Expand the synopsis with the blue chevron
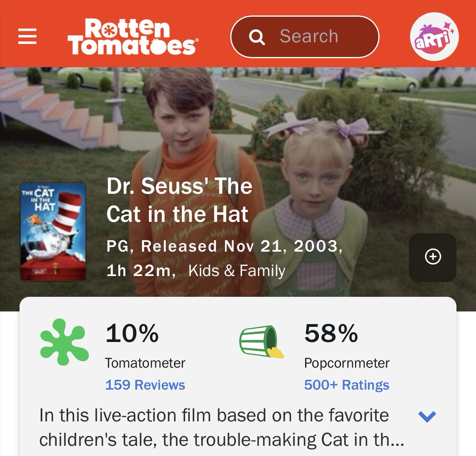476x456 pixels. pyautogui.click(x=427, y=416)
